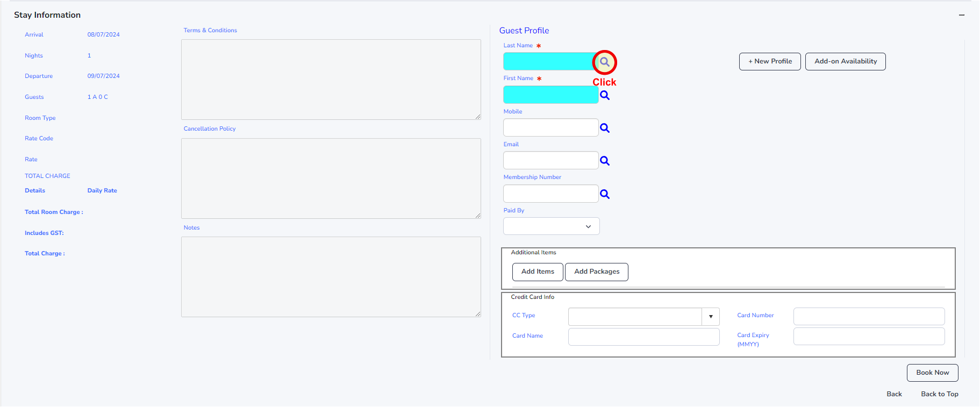Click the Departure date 09/07/2024
The width and height of the screenshot is (980, 407).
pos(104,76)
